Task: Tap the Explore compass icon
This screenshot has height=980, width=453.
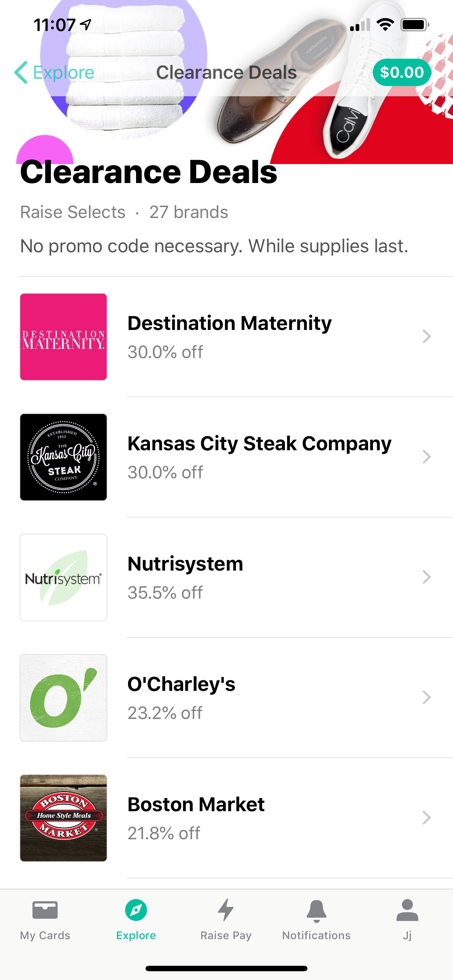Action: (136, 910)
